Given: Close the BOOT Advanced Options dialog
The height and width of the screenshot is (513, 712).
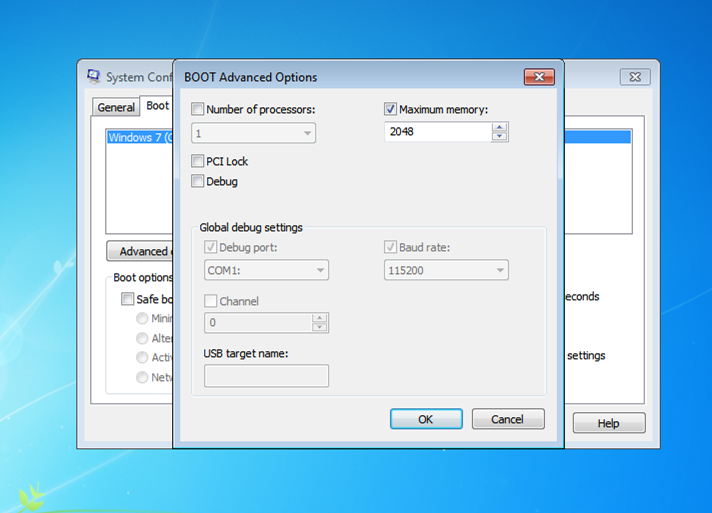Looking at the screenshot, I should coord(539,77).
